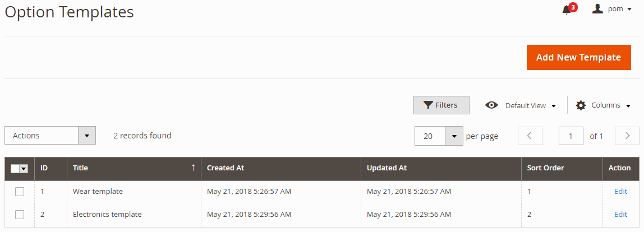
Task: Expand the select-all options arrow in header
Action: tap(24, 169)
